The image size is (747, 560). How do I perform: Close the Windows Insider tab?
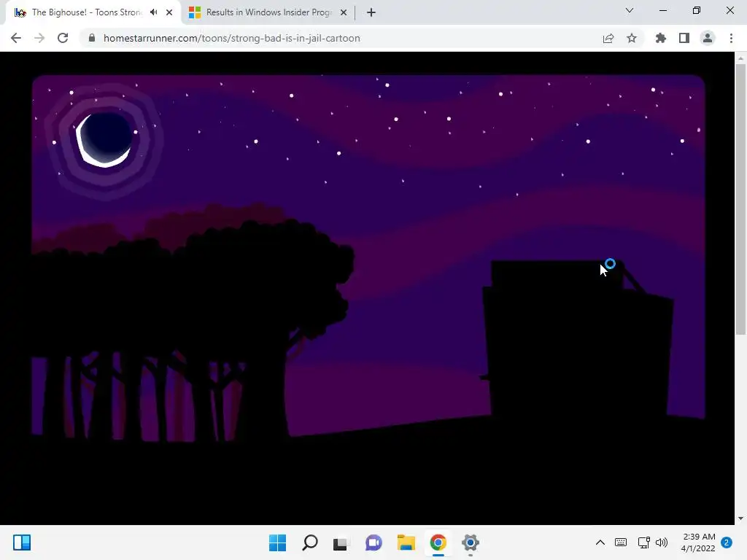pyautogui.click(x=344, y=12)
